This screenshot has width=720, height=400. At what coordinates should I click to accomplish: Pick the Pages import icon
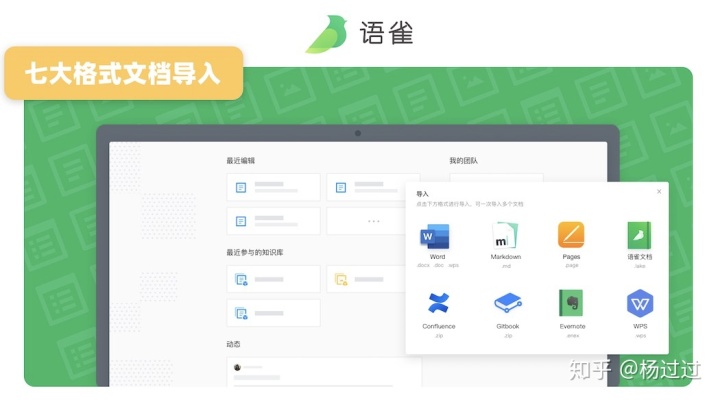(x=571, y=235)
